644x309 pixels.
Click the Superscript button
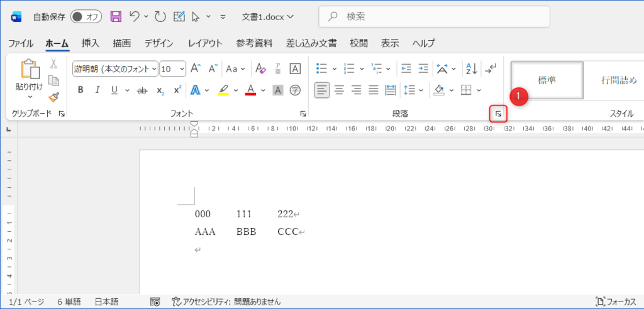click(x=177, y=90)
